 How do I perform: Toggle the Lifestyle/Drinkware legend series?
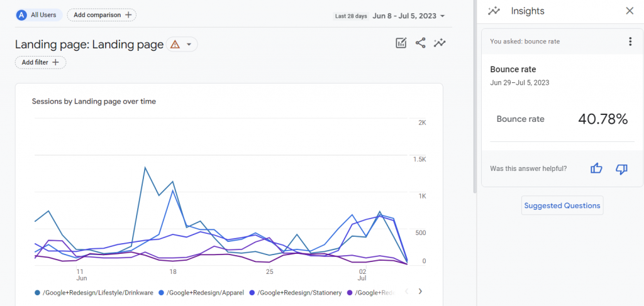(94, 292)
